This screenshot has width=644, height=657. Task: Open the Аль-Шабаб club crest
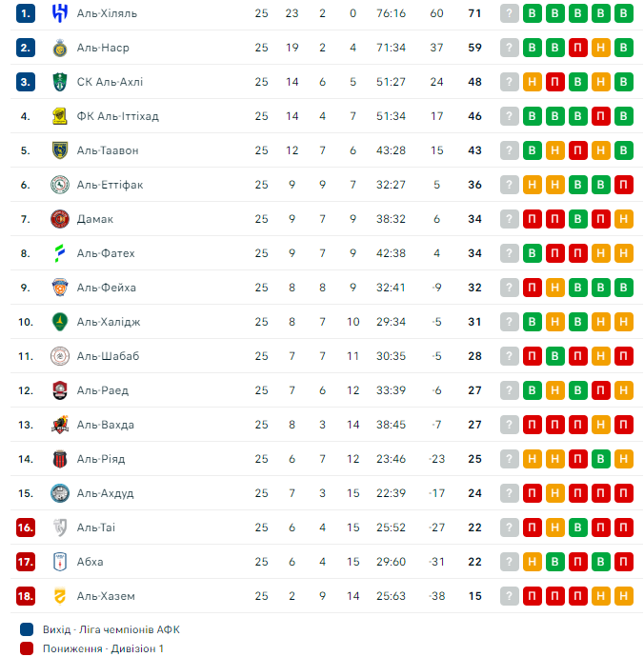point(60,356)
